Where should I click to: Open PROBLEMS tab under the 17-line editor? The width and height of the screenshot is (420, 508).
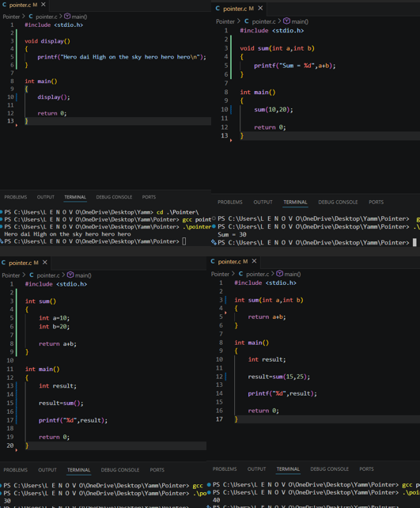[225, 468]
